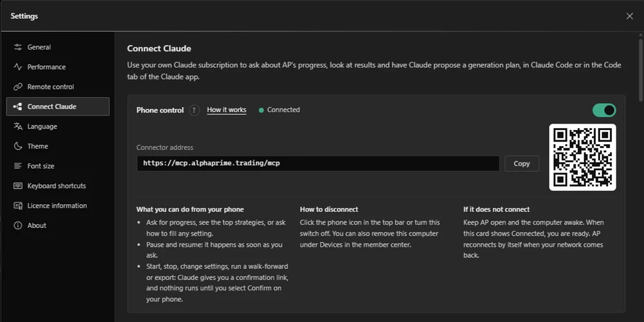Click the Phone control help question mark

[194, 110]
